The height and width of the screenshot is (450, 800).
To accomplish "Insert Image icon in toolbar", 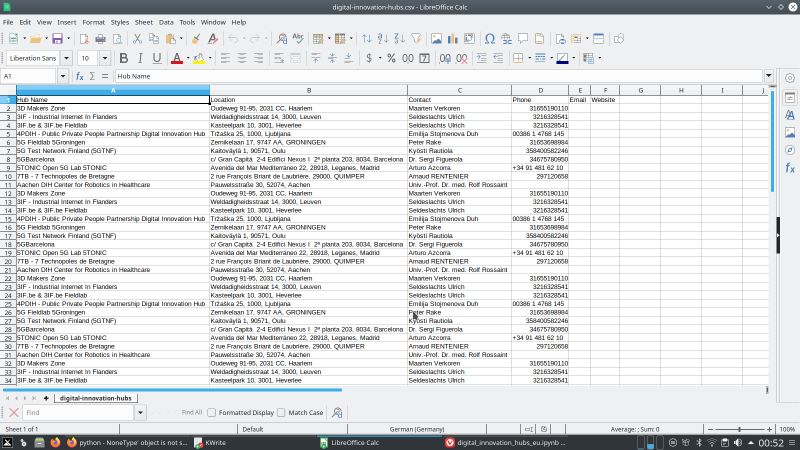I will point(436,39).
